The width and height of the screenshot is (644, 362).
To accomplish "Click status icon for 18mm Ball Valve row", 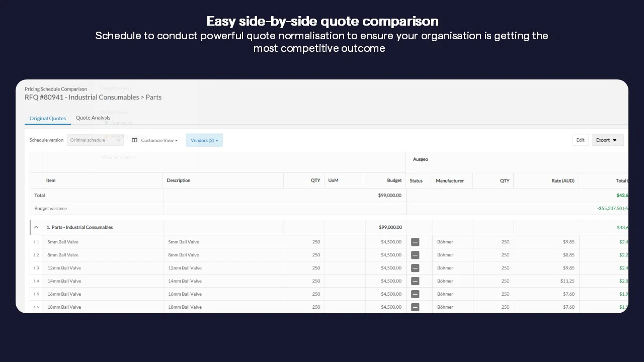I will (415, 307).
